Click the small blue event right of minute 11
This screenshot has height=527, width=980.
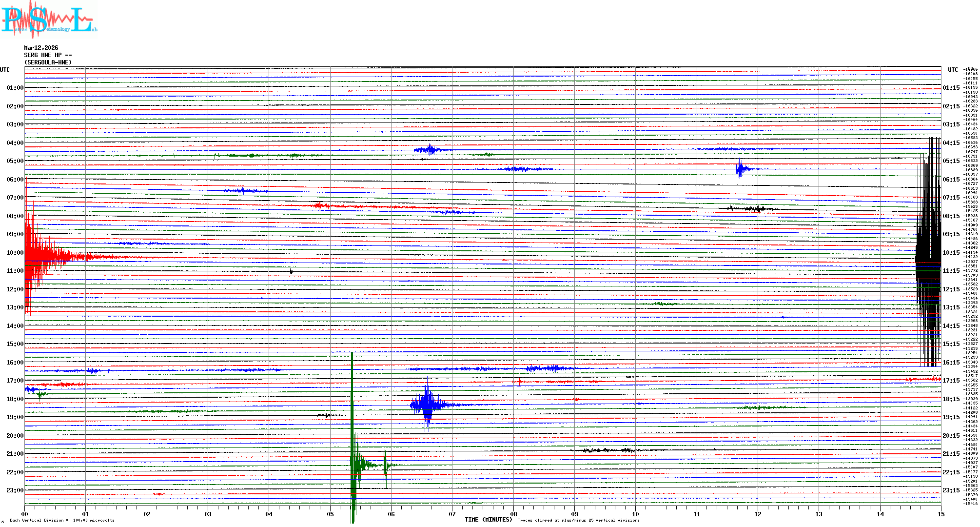coord(741,169)
